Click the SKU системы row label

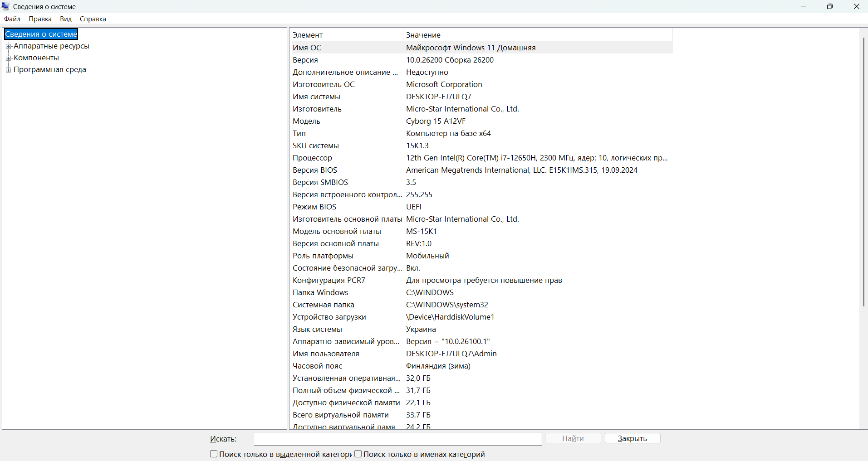(x=316, y=146)
